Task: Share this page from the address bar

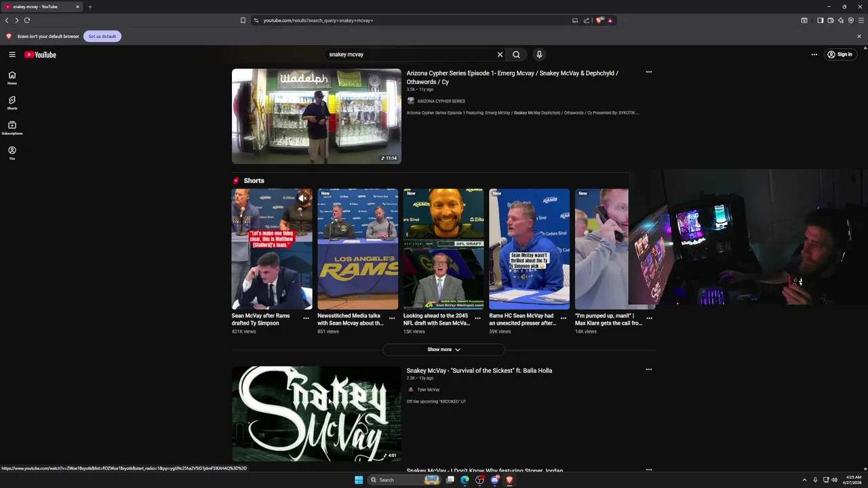Action: [x=587, y=20]
